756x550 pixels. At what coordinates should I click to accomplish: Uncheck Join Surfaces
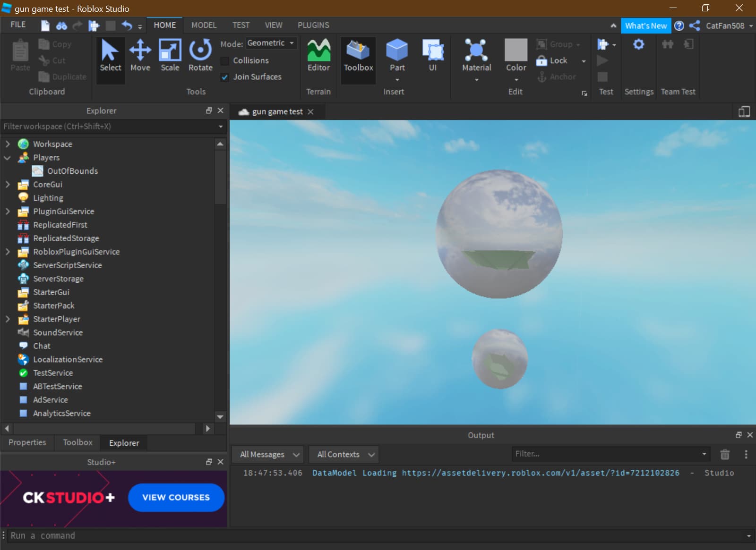(x=225, y=77)
